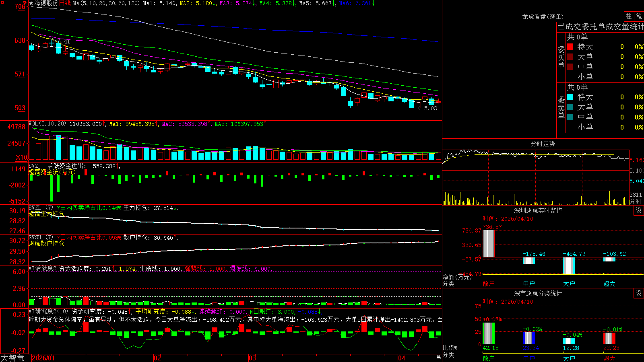
Task: Click the 大智慧 logo label
Action: pyautogui.click(x=12, y=358)
